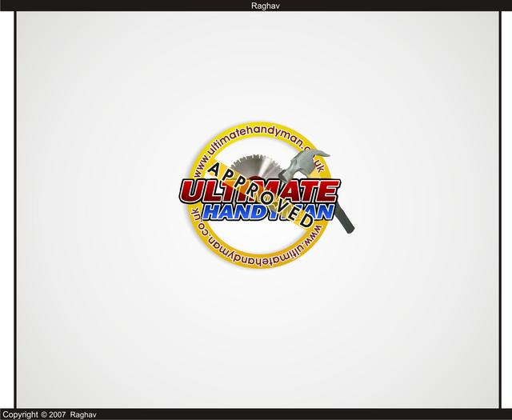Click the red ULTIMATE word in logo

[x=259, y=190]
